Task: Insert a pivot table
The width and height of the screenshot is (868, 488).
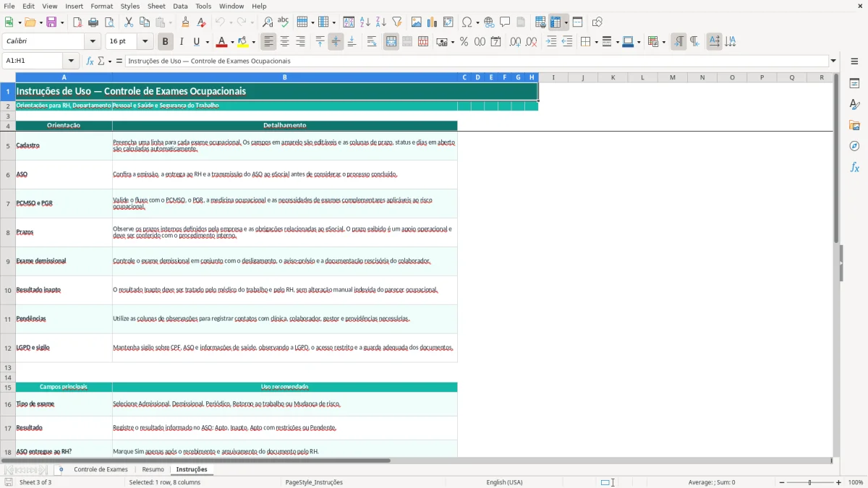Action: 448,22
